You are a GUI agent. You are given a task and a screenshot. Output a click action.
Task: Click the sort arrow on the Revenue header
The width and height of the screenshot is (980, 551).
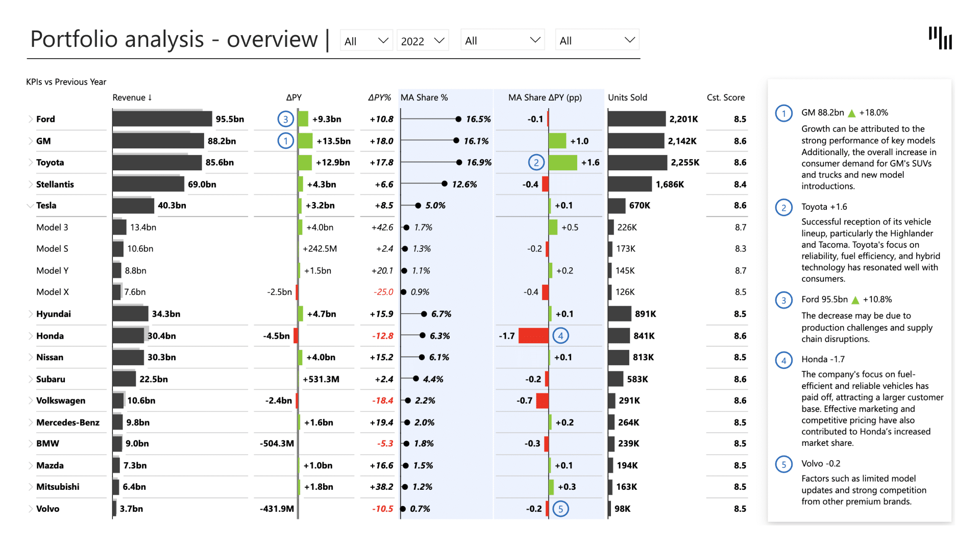(x=151, y=97)
